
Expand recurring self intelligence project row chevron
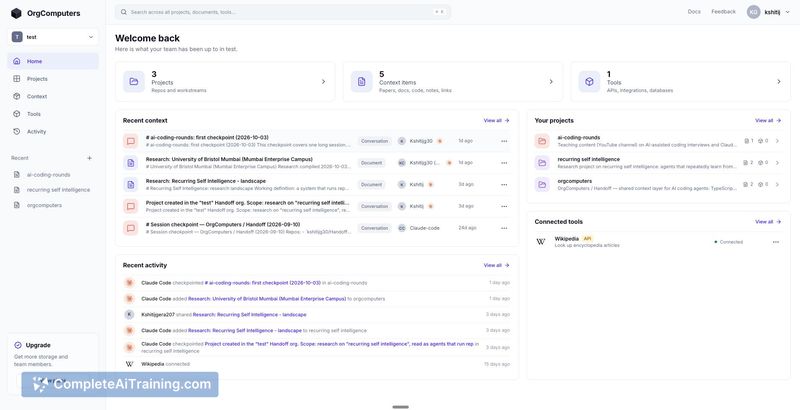coord(777,163)
